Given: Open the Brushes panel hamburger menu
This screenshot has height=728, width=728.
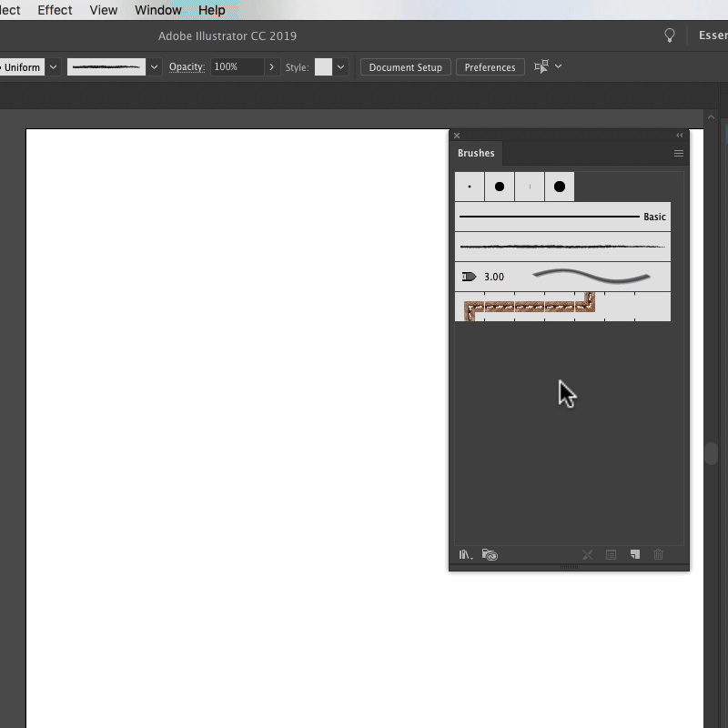Looking at the screenshot, I should [x=679, y=153].
